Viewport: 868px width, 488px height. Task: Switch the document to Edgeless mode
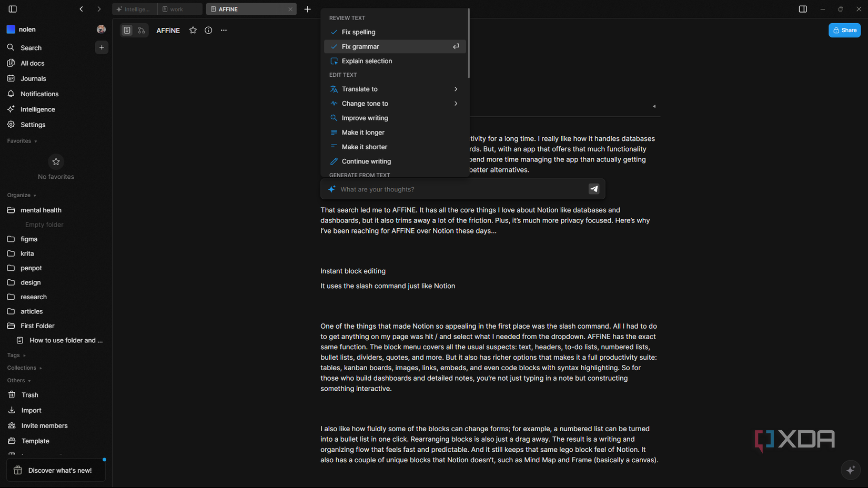click(142, 30)
